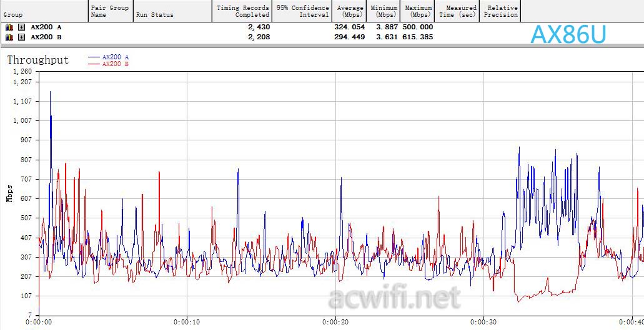Screen dimensions: 644x330
Task: Click the 324.054 average value
Action: [x=350, y=27]
